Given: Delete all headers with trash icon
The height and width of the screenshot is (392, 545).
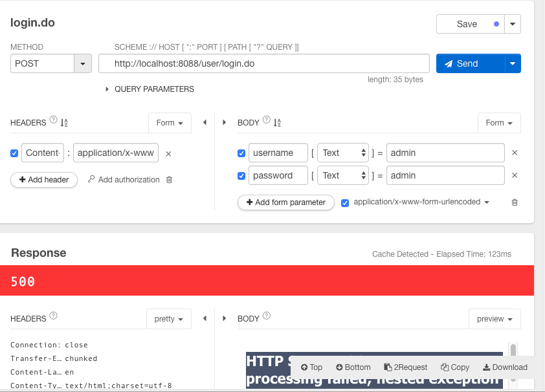Looking at the screenshot, I should pyautogui.click(x=170, y=180).
